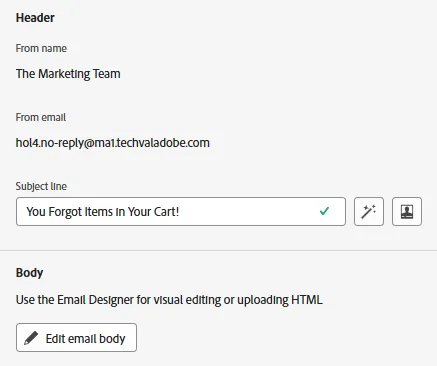
Task: Click the Email Designer description text
Action: click(169, 300)
